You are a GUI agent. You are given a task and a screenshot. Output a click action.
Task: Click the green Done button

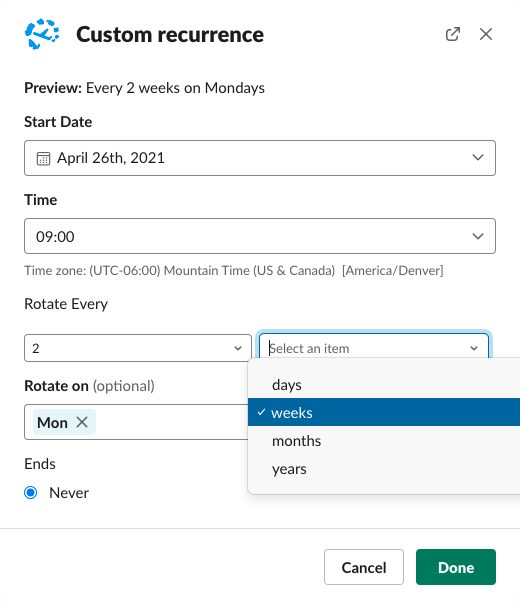(456, 567)
